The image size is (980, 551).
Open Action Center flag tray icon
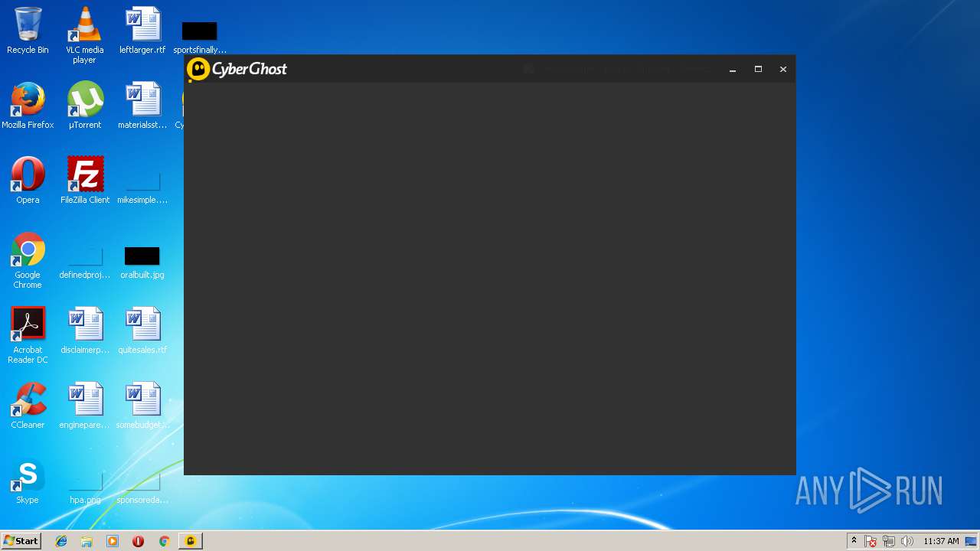coord(871,541)
